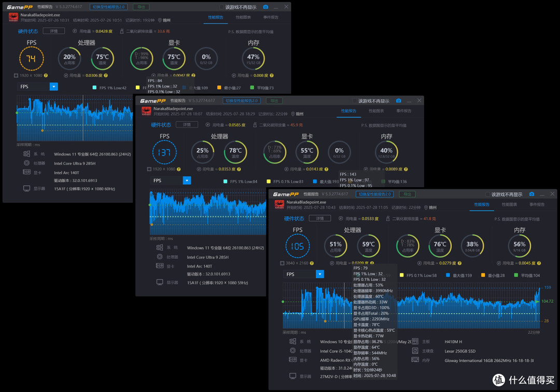Open the FPS dropdown in the 137 FPS window
560x392 pixels.
click(x=187, y=180)
